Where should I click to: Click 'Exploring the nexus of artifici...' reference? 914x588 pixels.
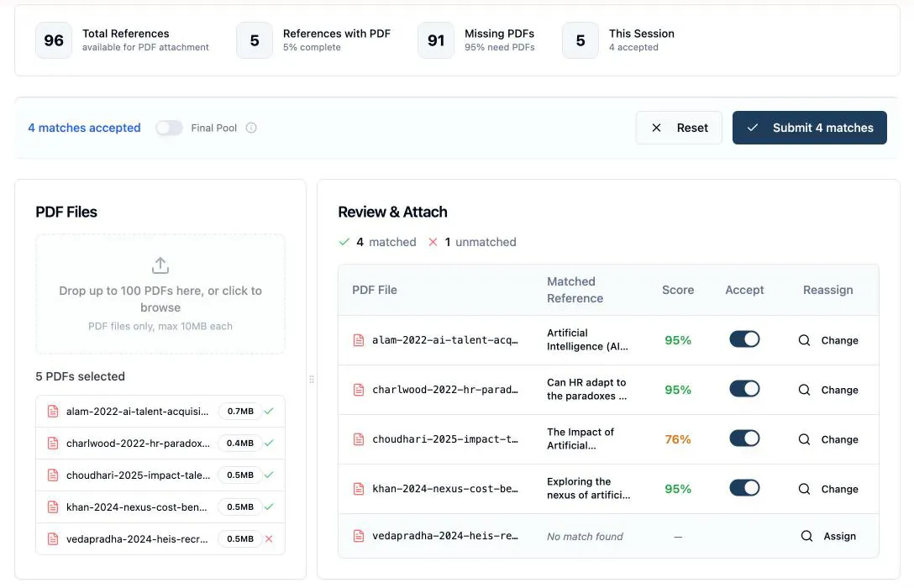point(589,488)
